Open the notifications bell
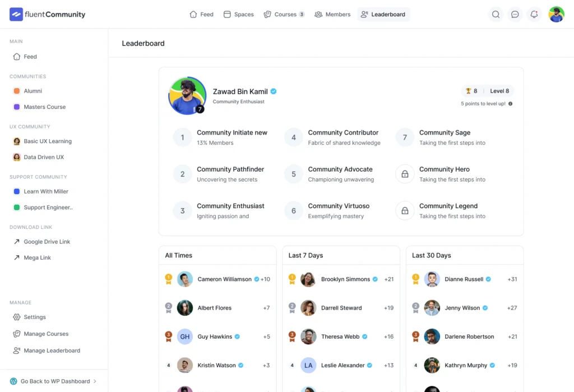The height and width of the screenshot is (392, 574). coord(534,14)
